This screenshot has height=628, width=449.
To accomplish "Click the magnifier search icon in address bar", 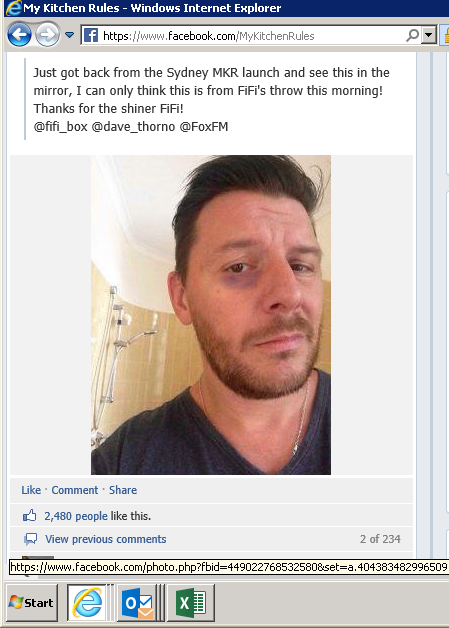I will point(413,36).
